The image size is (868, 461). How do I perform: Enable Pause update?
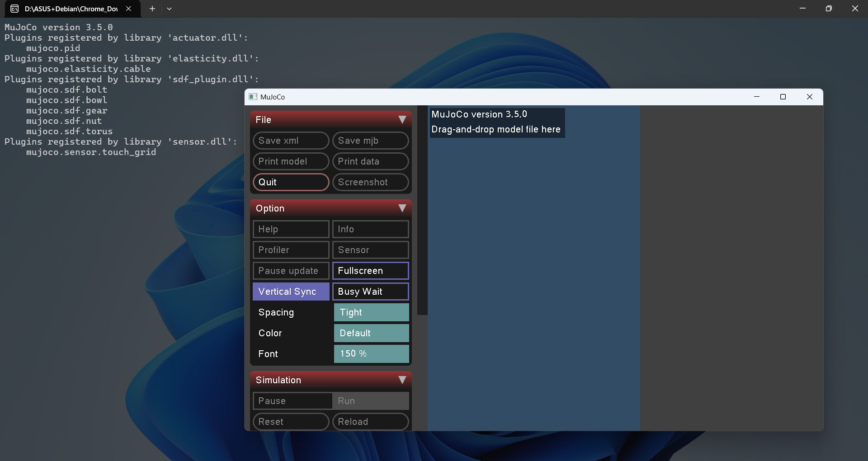click(x=291, y=270)
